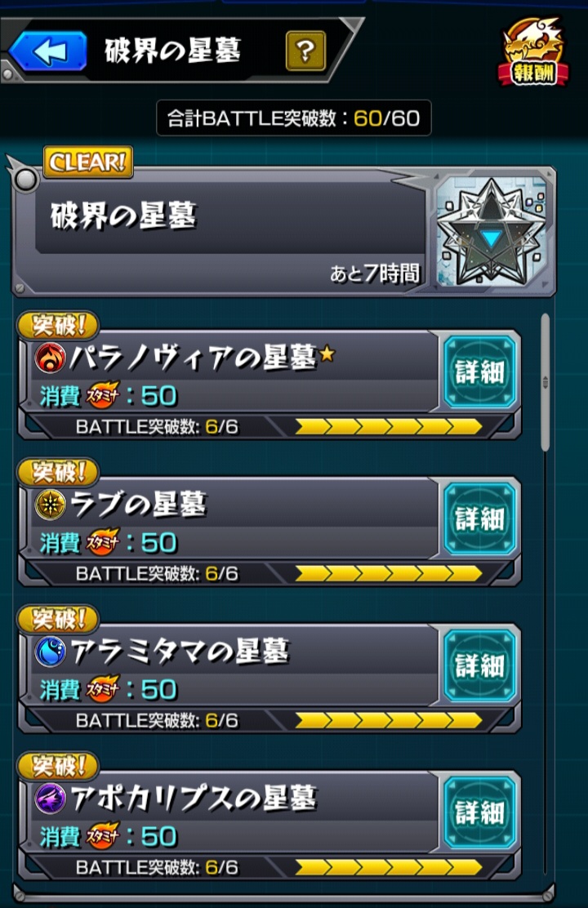Click dark element icon beside アポカリプスの星墓
Screen dimensions: 588x908
coord(51,799)
